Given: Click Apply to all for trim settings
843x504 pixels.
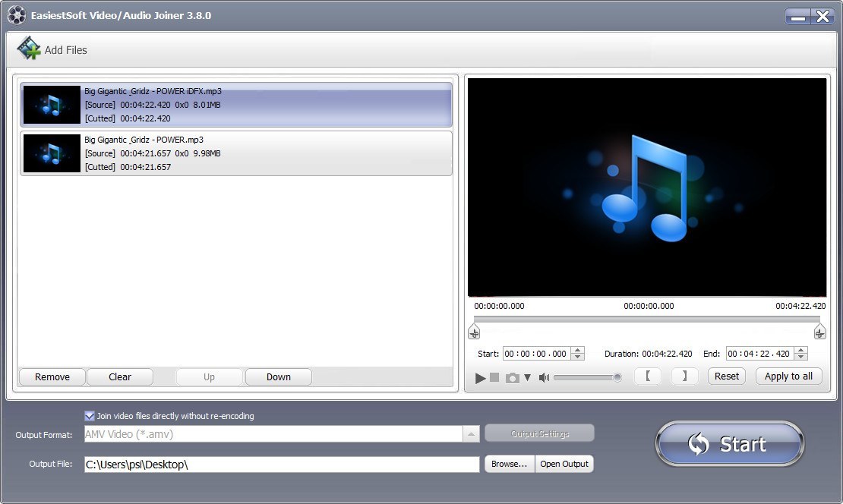Looking at the screenshot, I should (x=788, y=376).
